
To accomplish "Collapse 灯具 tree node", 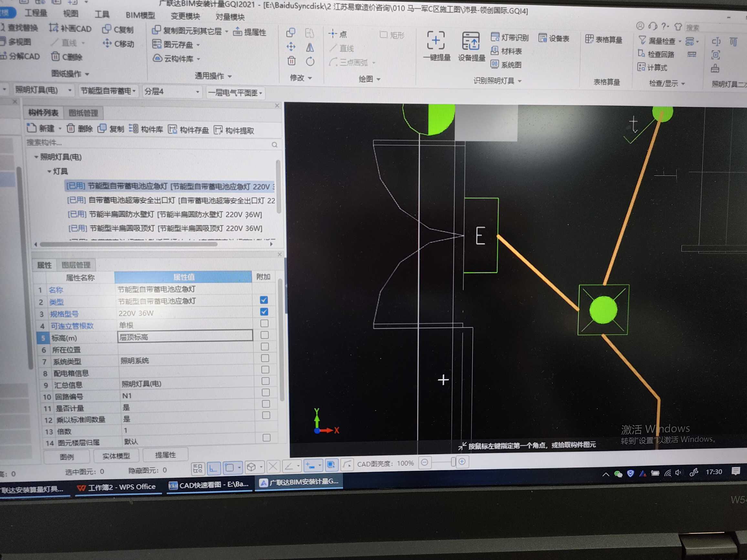I will coord(49,171).
